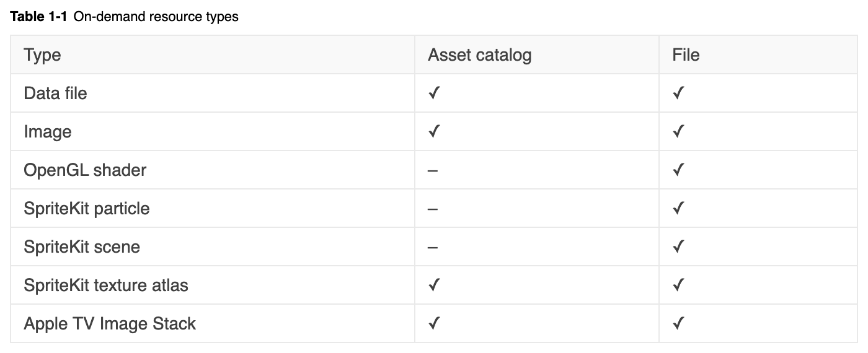Select the File checkmark for SpriteKit particle

click(678, 209)
